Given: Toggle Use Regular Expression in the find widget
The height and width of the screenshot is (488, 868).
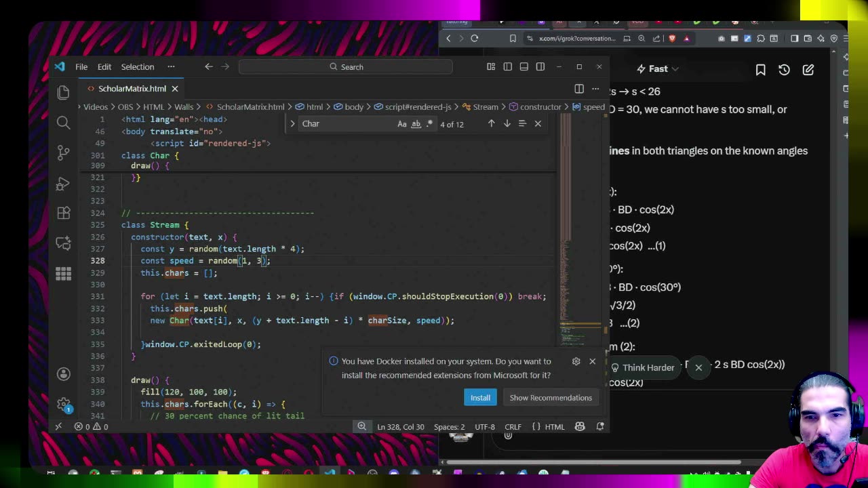Looking at the screenshot, I should click(x=430, y=123).
